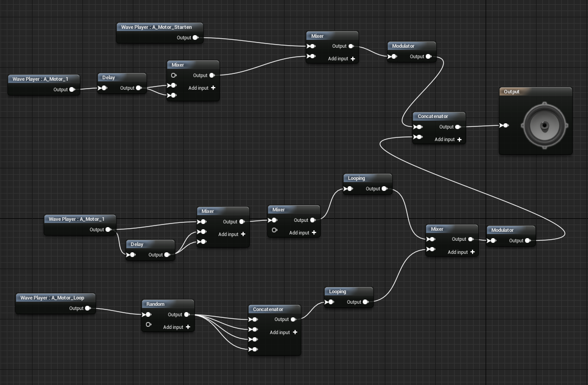Select title of the Concatenator fed by Random
The image size is (588, 385).
pyautogui.click(x=268, y=309)
